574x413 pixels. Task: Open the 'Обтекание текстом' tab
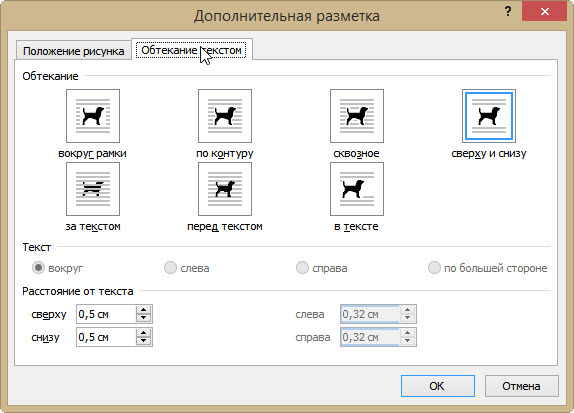tap(191, 50)
